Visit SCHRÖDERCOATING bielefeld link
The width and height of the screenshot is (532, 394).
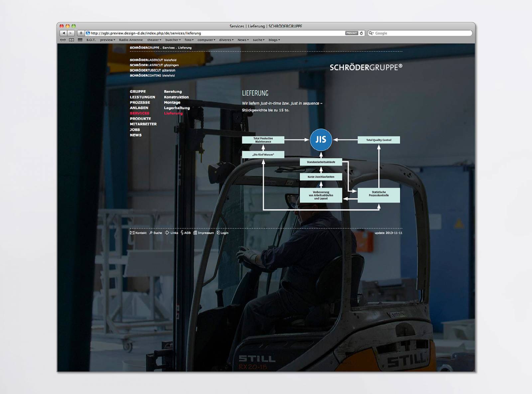coord(152,76)
